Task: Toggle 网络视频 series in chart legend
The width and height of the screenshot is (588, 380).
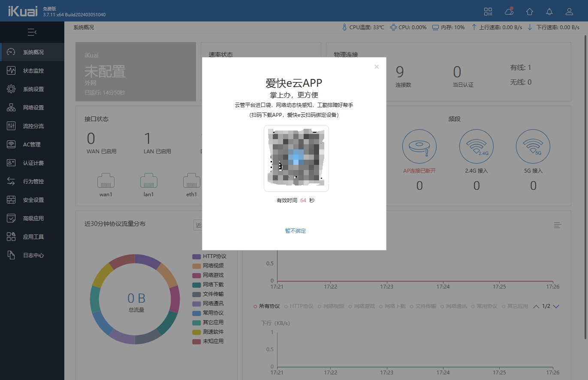Action: [333, 306]
